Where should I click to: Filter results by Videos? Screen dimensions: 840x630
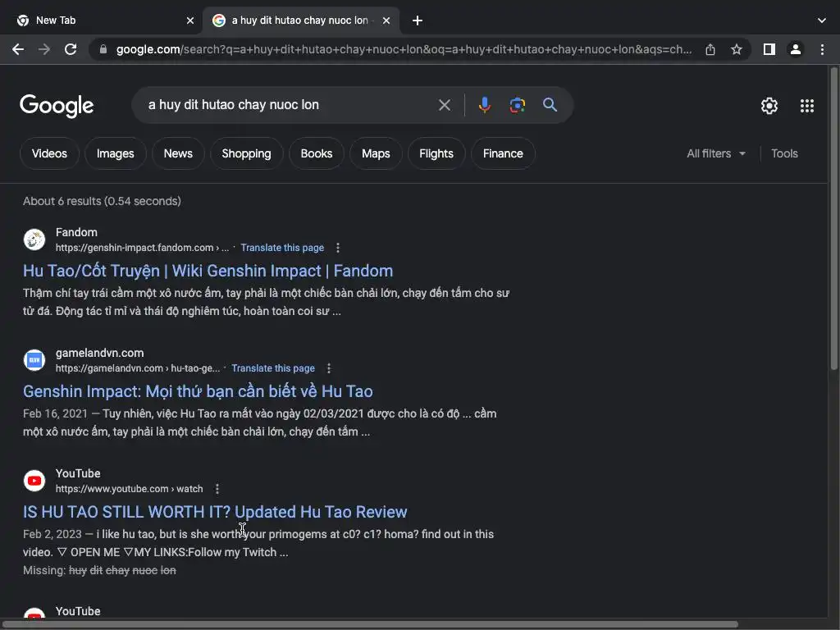coord(49,153)
